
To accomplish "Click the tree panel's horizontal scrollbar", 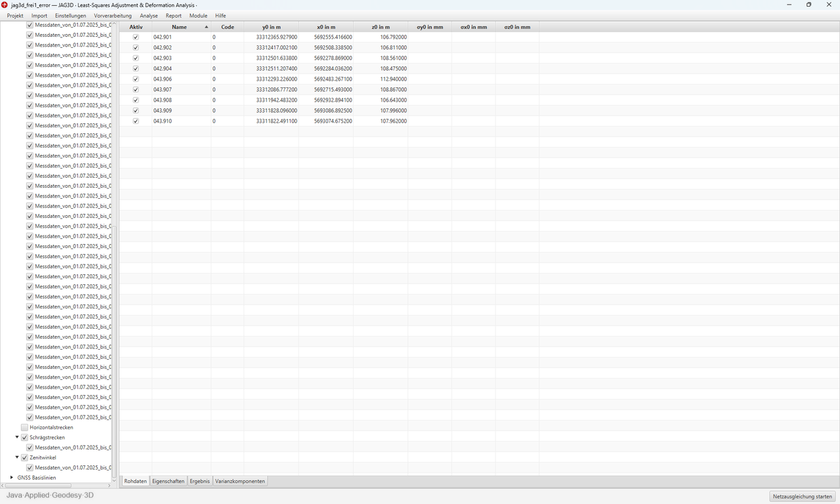I will pos(39,486).
